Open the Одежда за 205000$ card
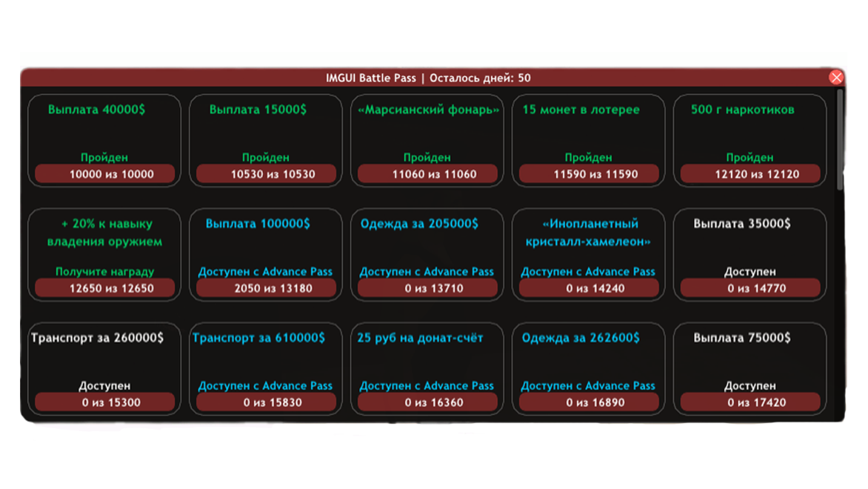The image size is (868, 489). [427, 255]
